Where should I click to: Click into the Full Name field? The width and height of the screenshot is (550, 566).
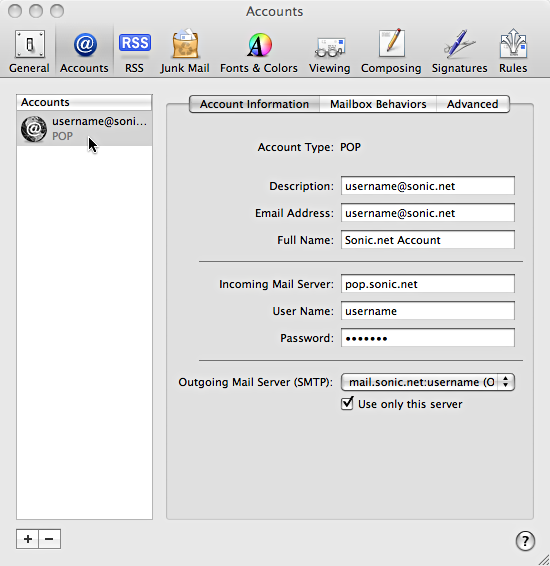428,240
